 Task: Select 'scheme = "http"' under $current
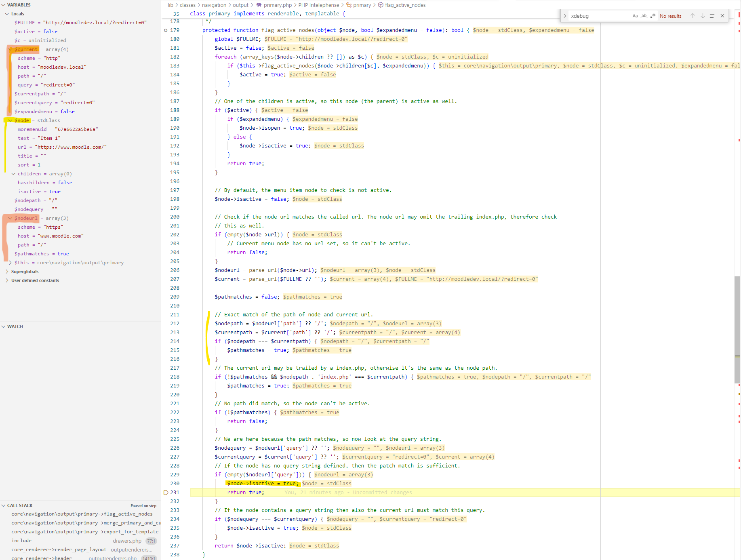tap(81, 58)
